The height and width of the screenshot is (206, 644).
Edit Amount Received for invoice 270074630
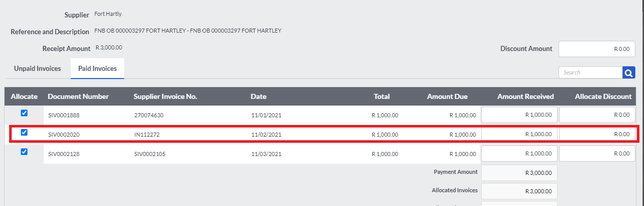click(x=519, y=115)
